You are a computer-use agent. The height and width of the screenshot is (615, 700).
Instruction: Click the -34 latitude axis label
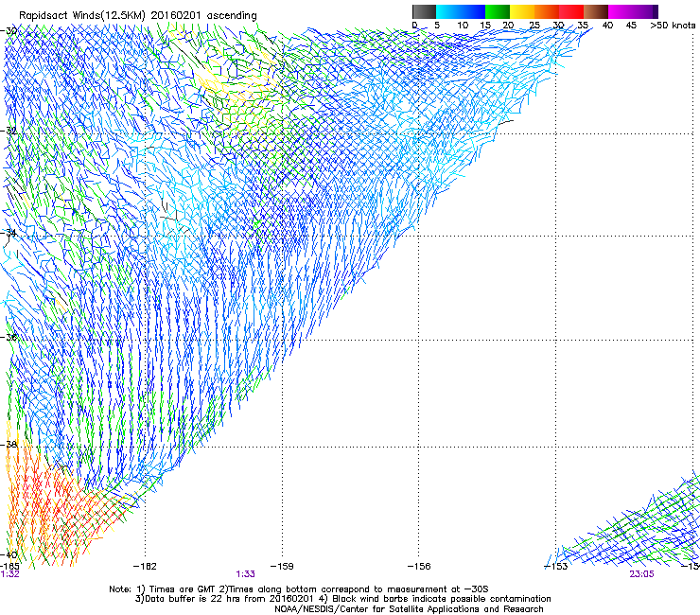(x=9, y=233)
